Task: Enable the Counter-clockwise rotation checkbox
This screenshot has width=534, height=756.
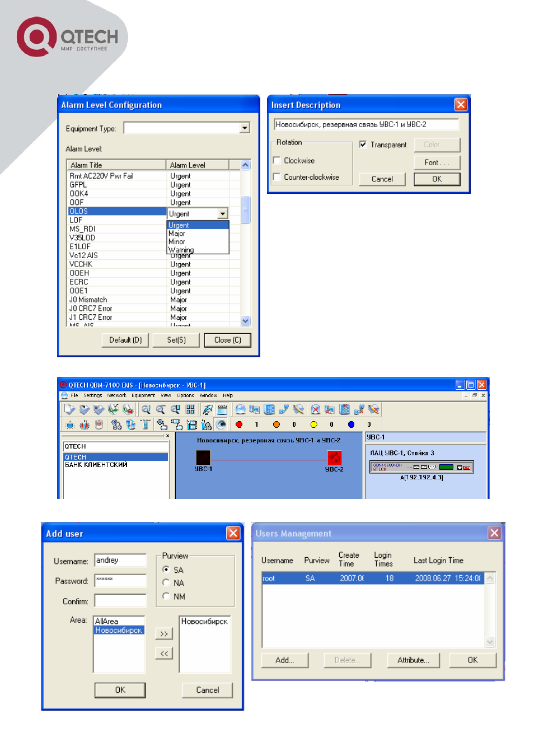Action: (x=277, y=177)
